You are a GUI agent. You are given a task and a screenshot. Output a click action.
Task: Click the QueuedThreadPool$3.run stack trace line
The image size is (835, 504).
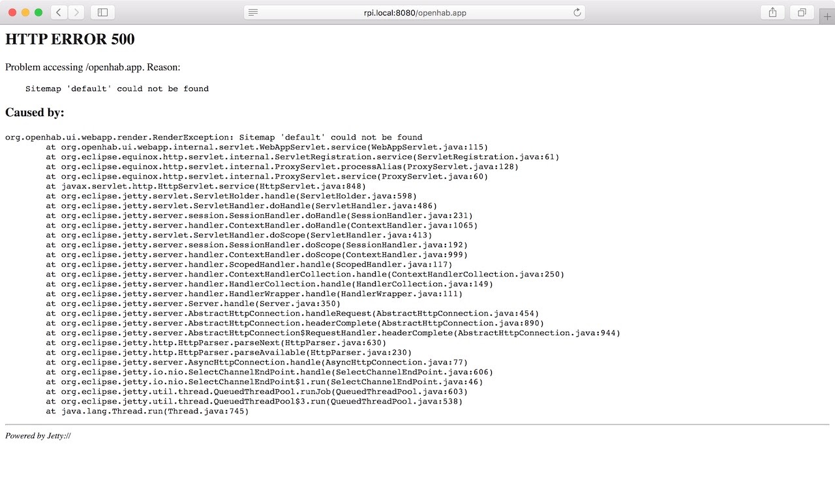click(x=254, y=402)
